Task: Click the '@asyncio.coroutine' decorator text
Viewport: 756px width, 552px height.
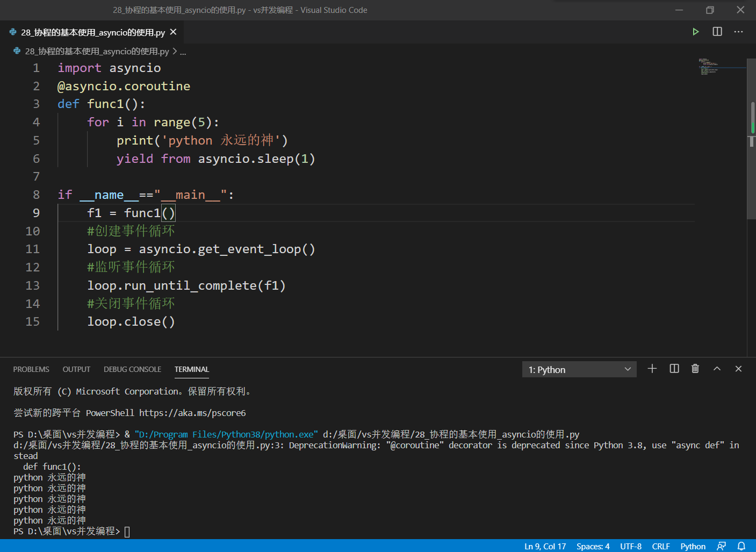Action: tap(124, 86)
